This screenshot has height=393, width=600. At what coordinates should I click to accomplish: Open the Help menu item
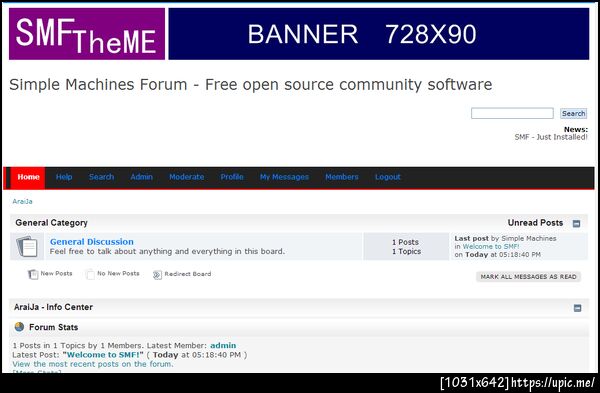point(64,177)
